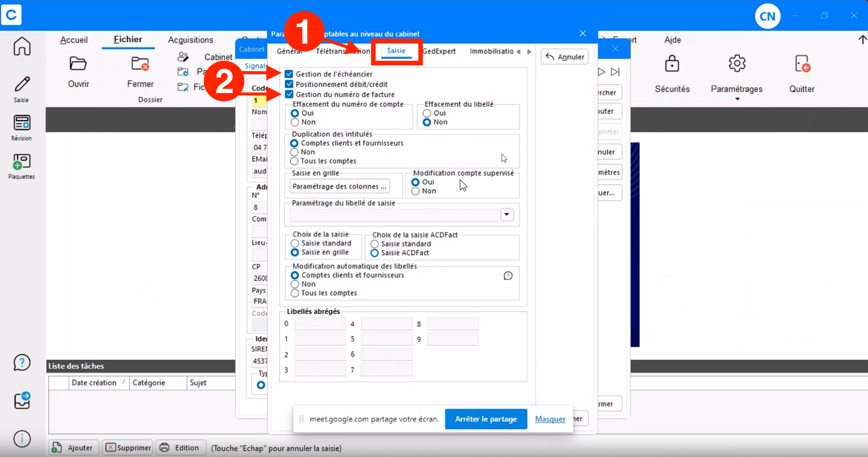Click the Fermer dossier icon
The image size is (868, 457).
140,63
